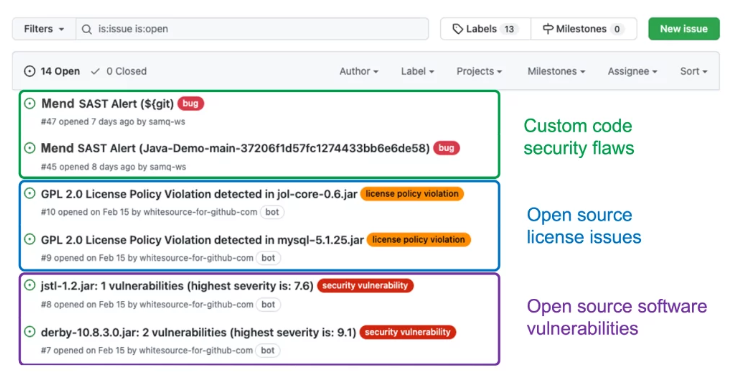Click bug label on Java-Demo-main issue
This screenshot has height=384, width=740.
click(446, 148)
